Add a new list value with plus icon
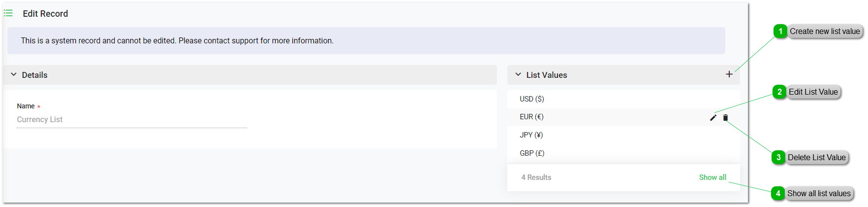Image resolution: width=868 pixels, height=207 pixels. pos(729,74)
